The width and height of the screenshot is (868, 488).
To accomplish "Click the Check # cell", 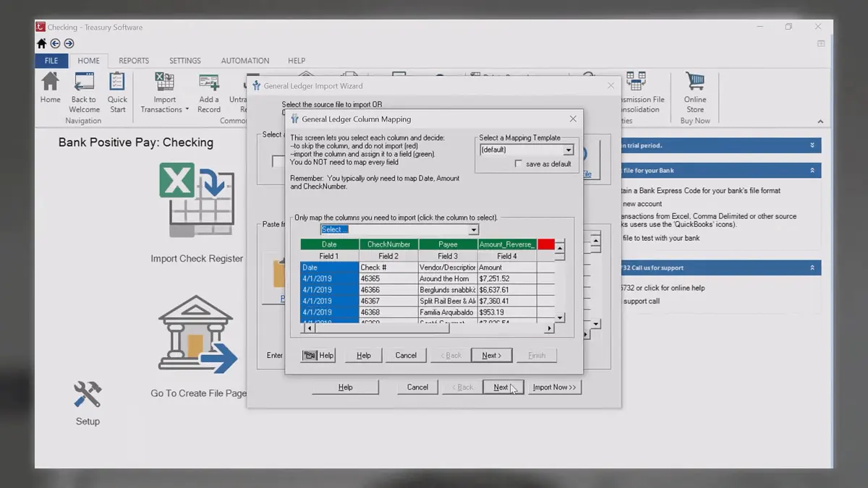I will [388, 267].
